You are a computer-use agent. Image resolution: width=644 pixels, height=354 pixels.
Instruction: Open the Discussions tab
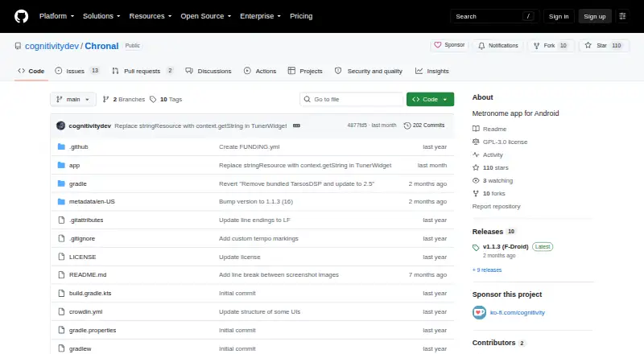coord(208,71)
